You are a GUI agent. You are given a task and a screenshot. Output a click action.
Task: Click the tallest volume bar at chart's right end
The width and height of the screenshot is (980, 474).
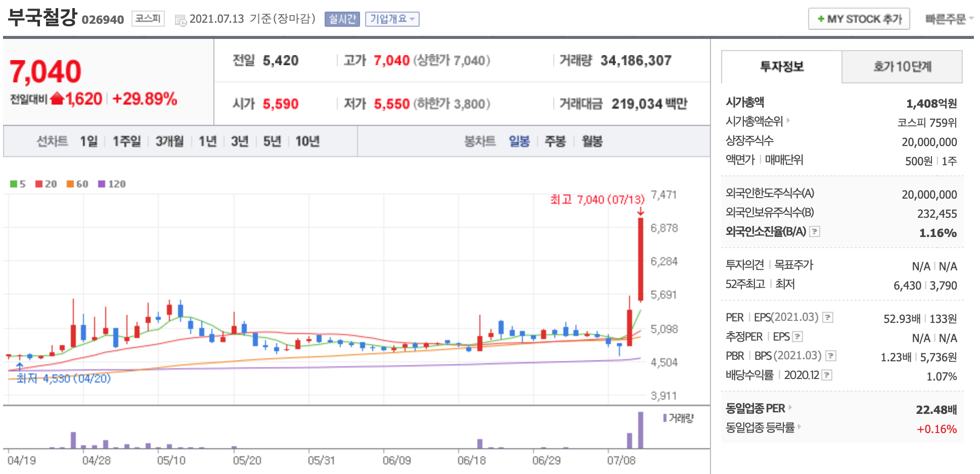pos(641,430)
